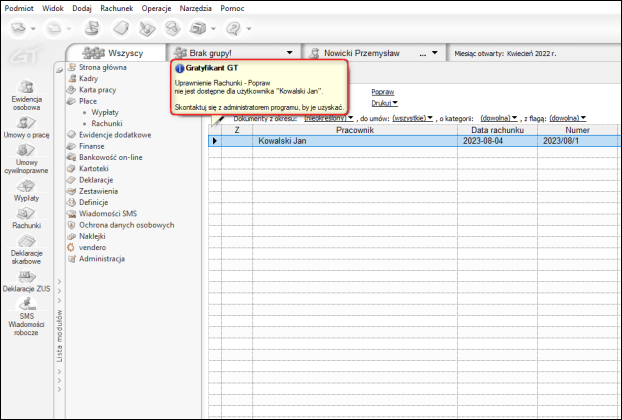
Task: Click the coins stack toolbar icon
Action: pos(92,29)
